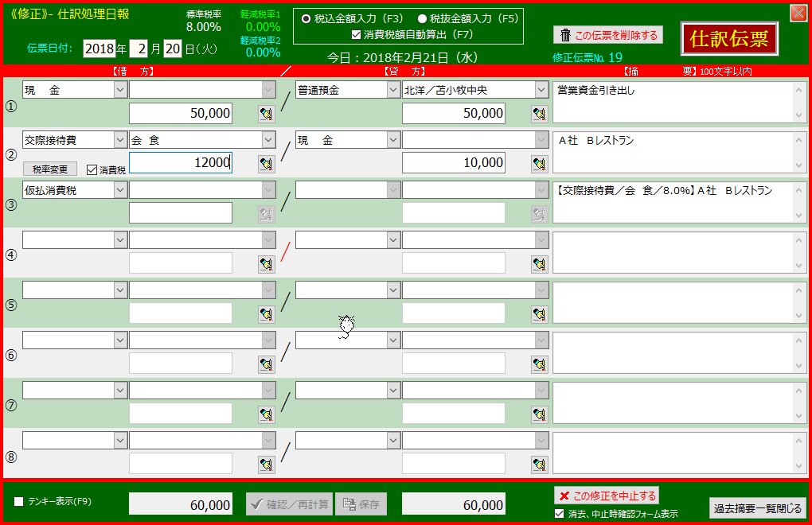Click the row 4 debit amount clear icon
Viewport: 812px width, 525px height.
[266, 263]
